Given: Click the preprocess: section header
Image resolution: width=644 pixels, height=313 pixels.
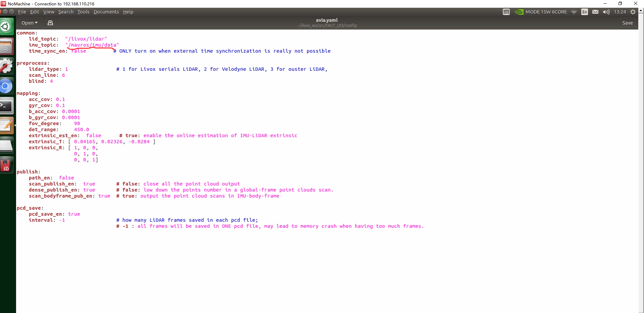Looking at the screenshot, I should pyautogui.click(x=33, y=63).
